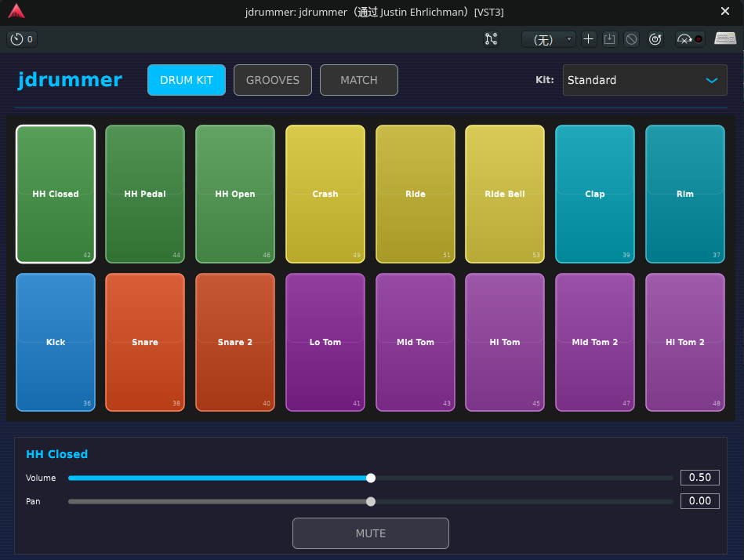Image resolution: width=744 pixels, height=560 pixels.
Task: Close the jdrummer plugin window
Action: [725, 11]
